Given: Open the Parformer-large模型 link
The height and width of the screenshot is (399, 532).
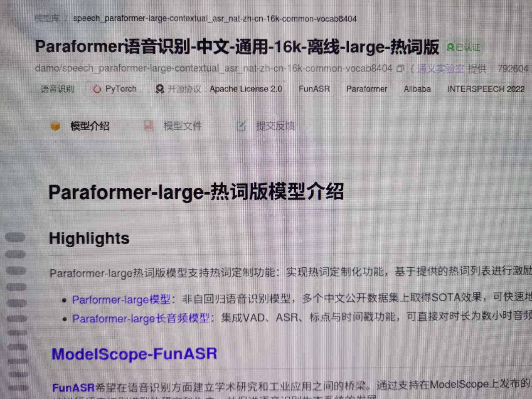Looking at the screenshot, I should click(121, 299).
